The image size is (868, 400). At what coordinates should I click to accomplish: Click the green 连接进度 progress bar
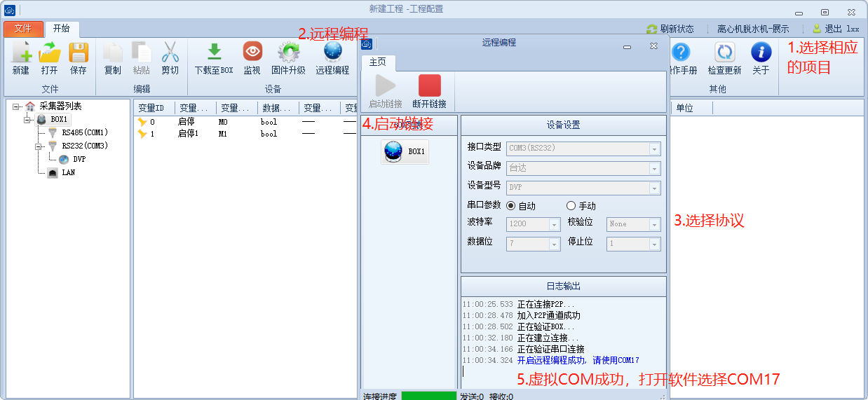(x=428, y=396)
